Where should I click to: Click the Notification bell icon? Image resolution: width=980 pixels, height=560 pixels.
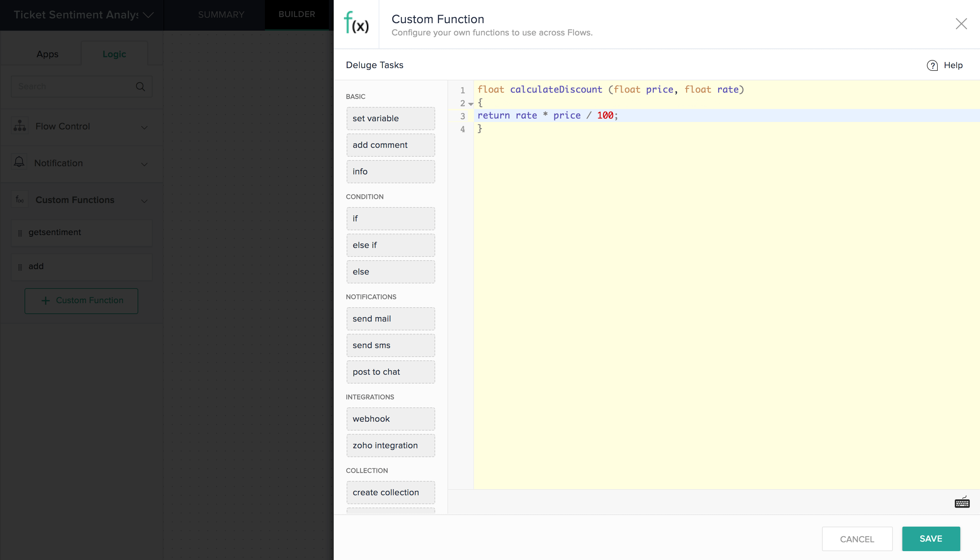point(19,162)
